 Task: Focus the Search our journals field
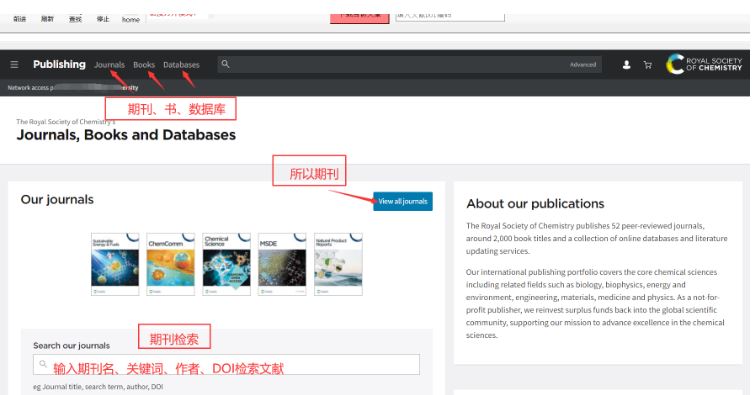(226, 364)
